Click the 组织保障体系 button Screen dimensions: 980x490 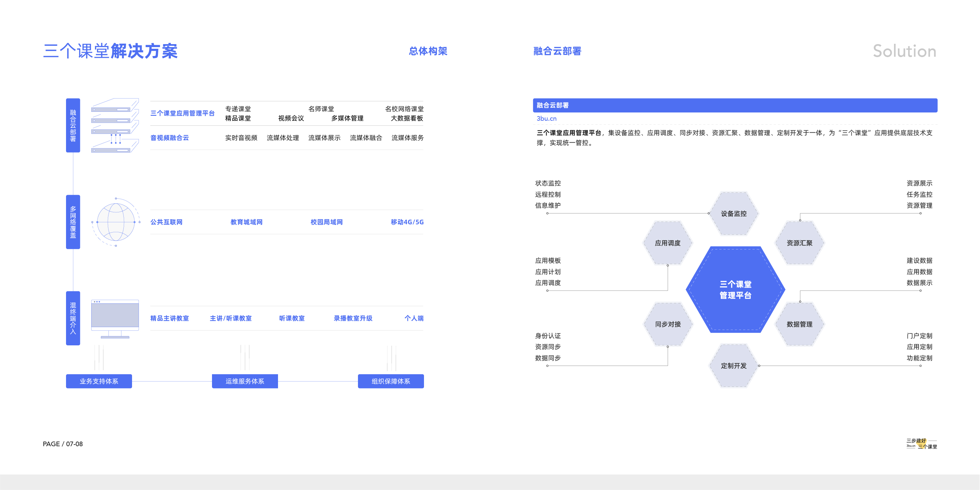click(x=391, y=381)
